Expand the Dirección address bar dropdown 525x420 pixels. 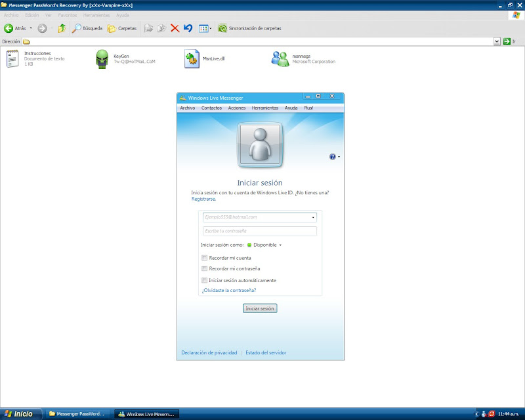click(x=497, y=41)
